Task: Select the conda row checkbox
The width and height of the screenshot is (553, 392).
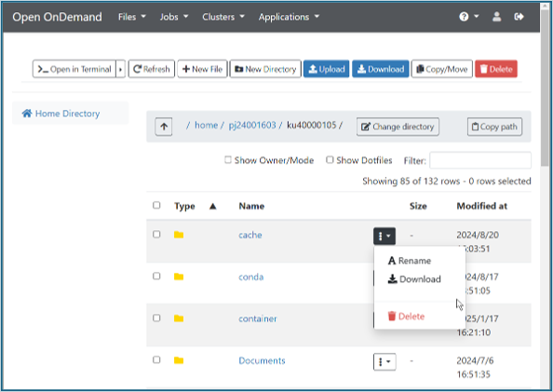Action: (156, 276)
